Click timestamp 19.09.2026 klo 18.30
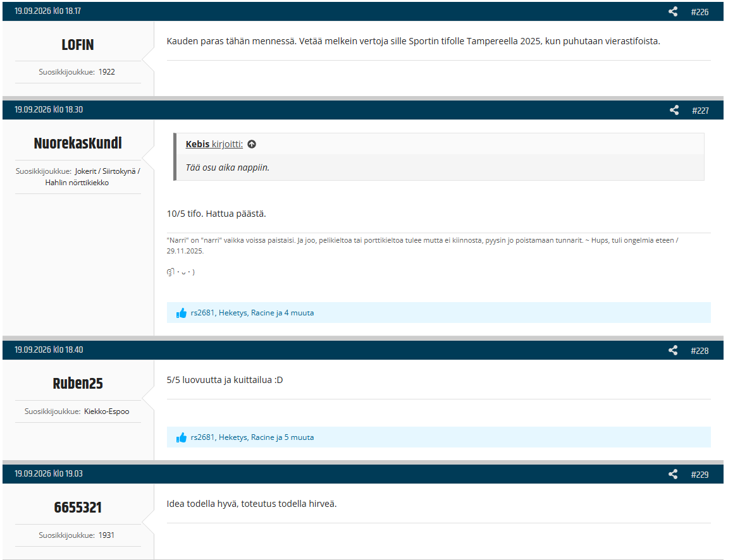This screenshot has width=740, height=560. pyautogui.click(x=49, y=109)
